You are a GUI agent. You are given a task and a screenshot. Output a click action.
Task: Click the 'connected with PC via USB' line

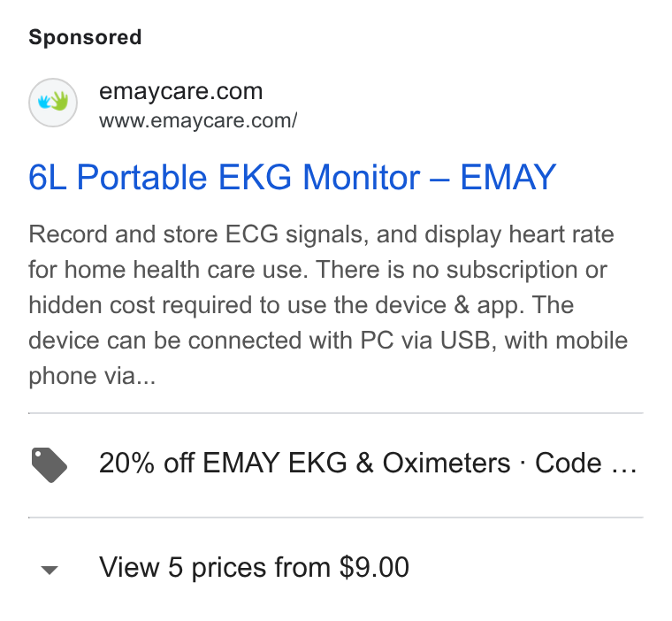click(328, 341)
